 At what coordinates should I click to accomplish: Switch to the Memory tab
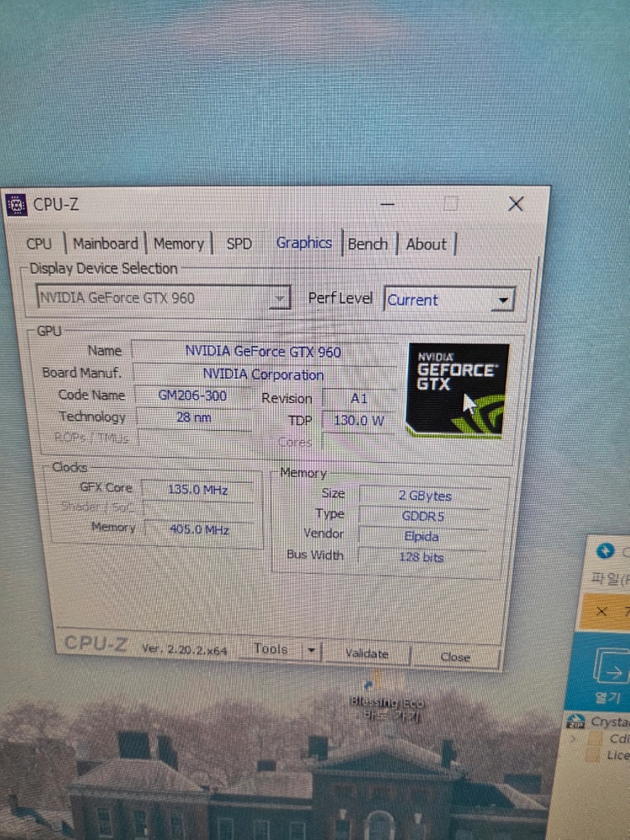[178, 244]
